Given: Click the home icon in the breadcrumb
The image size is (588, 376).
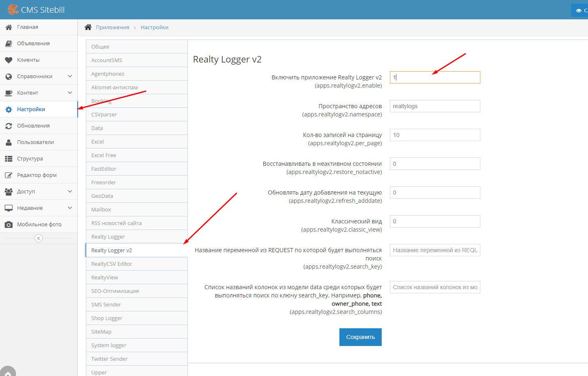Looking at the screenshot, I should 88,27.
